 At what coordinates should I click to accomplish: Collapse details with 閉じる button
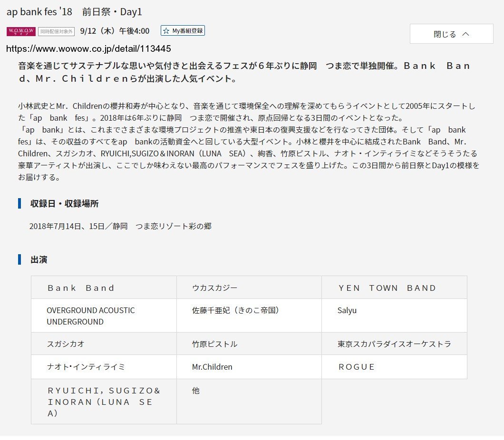tap(451, 34)
